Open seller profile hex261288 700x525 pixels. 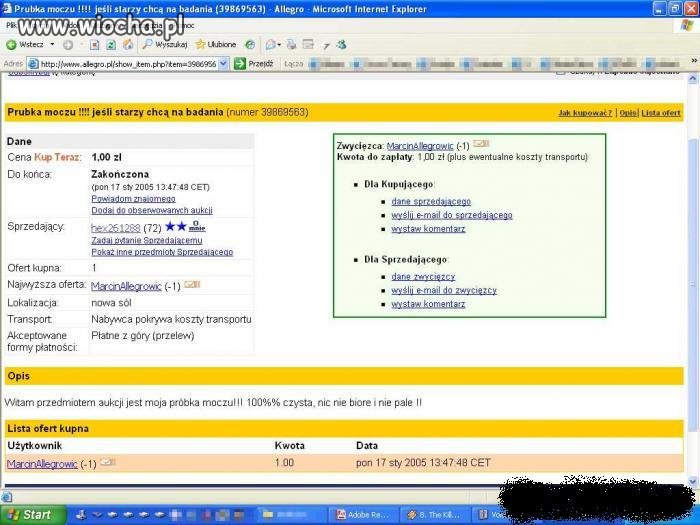[116, 228]
